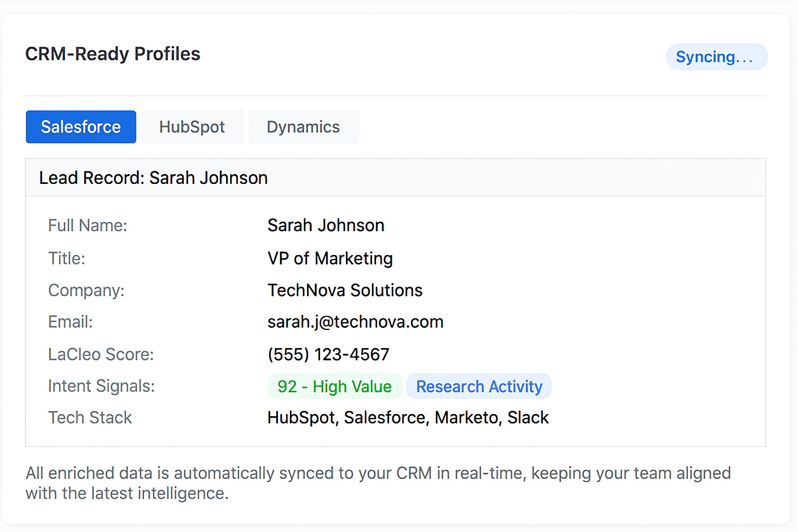Click the Full Name field value

click(326, 225)
